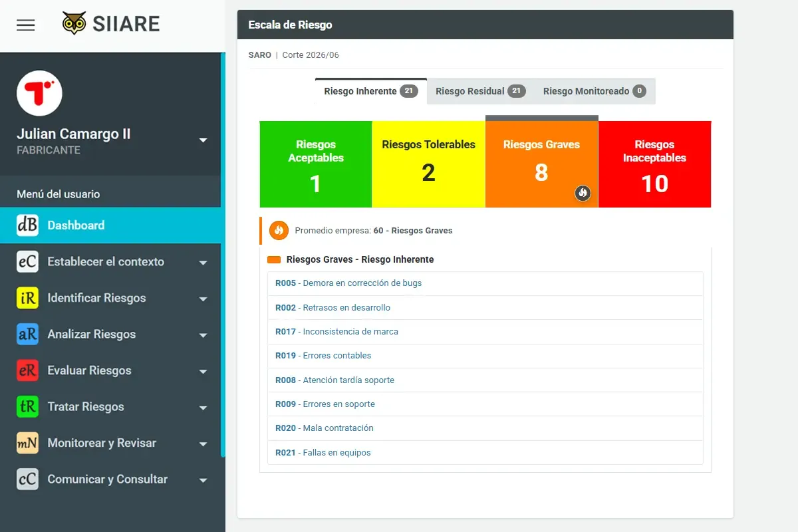
Task: Expand Establecer el contexto submenu arrow
Action: (203, 263)
